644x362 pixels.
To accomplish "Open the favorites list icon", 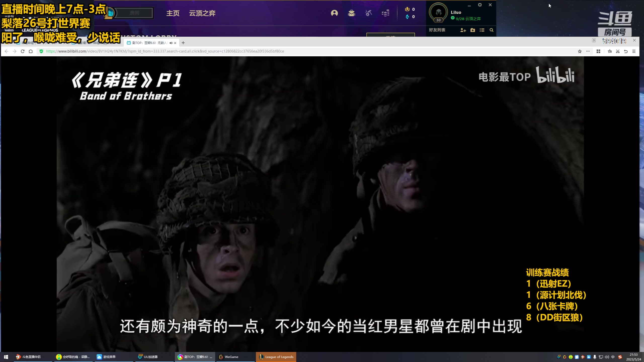I will pos(610,51).
